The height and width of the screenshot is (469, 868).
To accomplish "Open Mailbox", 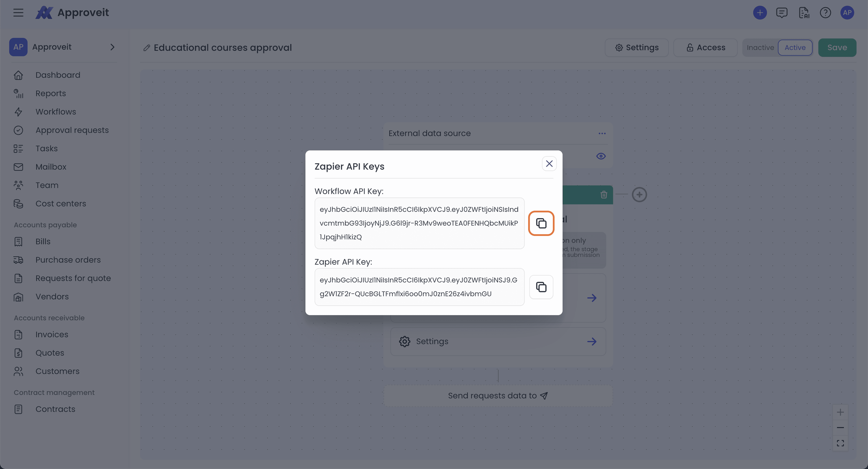I will pyautogui.click(x=51, y=167).
